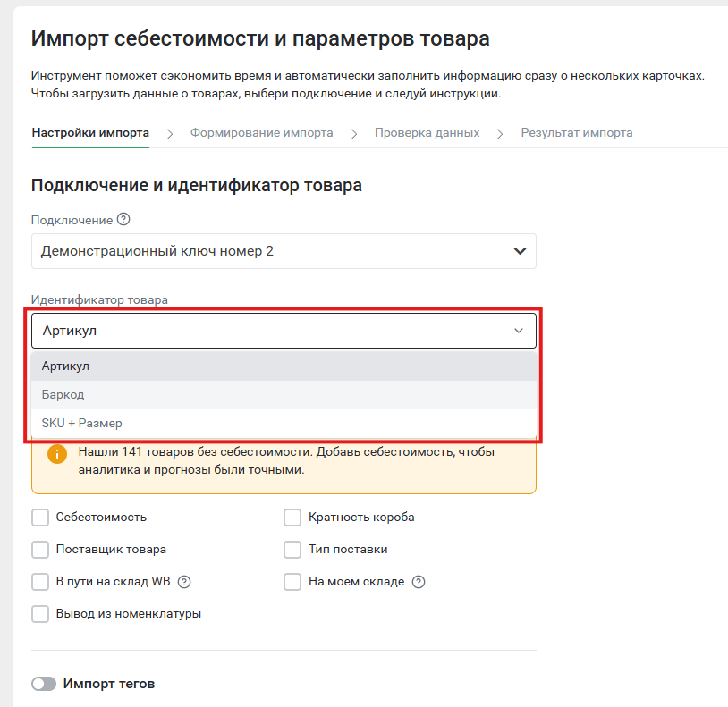Open the Результат импорта step tab

pos(577,132)
